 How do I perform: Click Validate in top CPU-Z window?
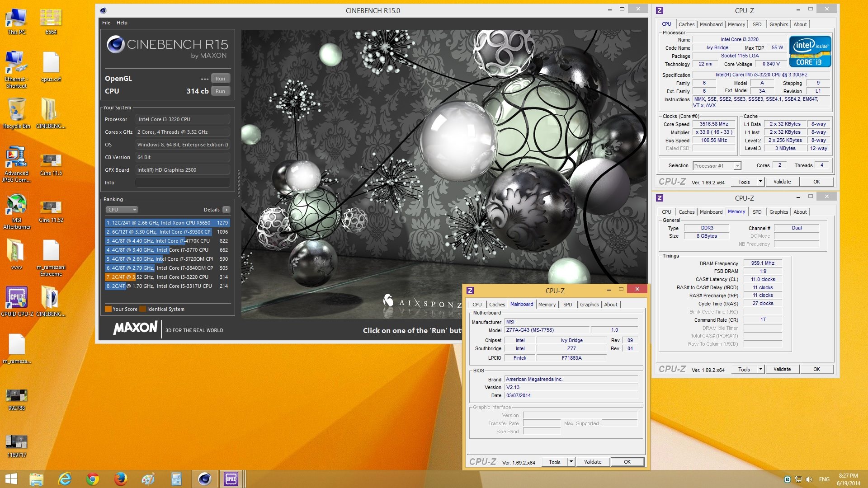point(782,182)
